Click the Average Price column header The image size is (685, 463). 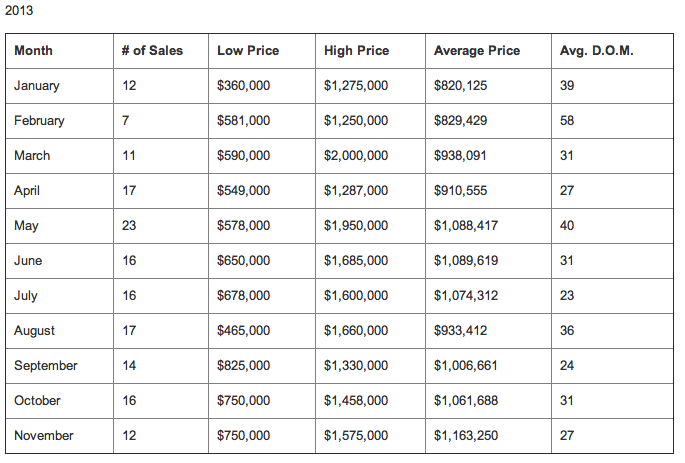coord(477,50)
